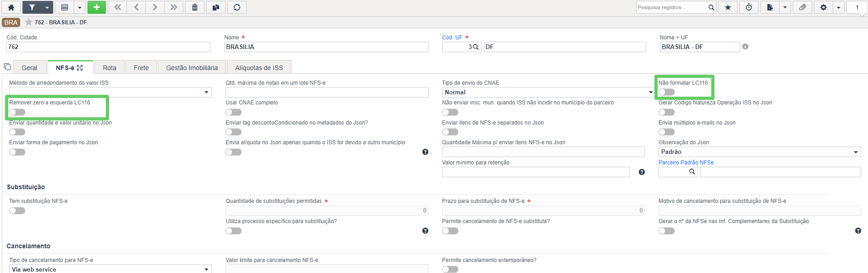Toggle Não formatar LC116 switch
The height and width of the screenshot is (273, 868).
(x=666, y=92)
